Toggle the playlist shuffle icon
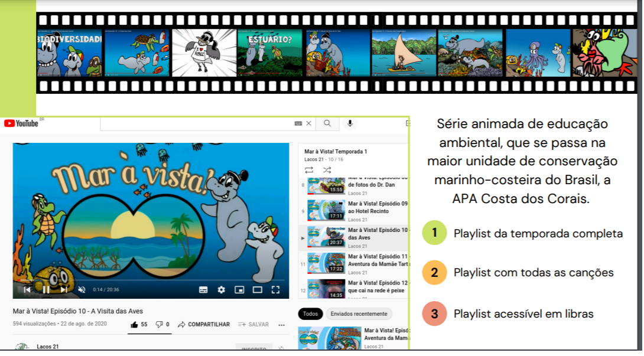The image size is (644, 356). (x=327, y=170)
